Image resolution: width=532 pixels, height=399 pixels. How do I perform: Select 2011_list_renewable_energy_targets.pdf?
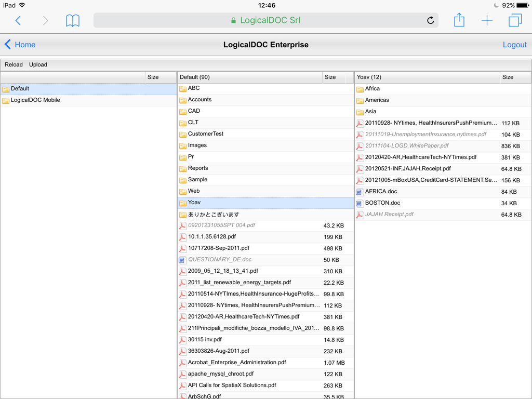coord(265,283)
